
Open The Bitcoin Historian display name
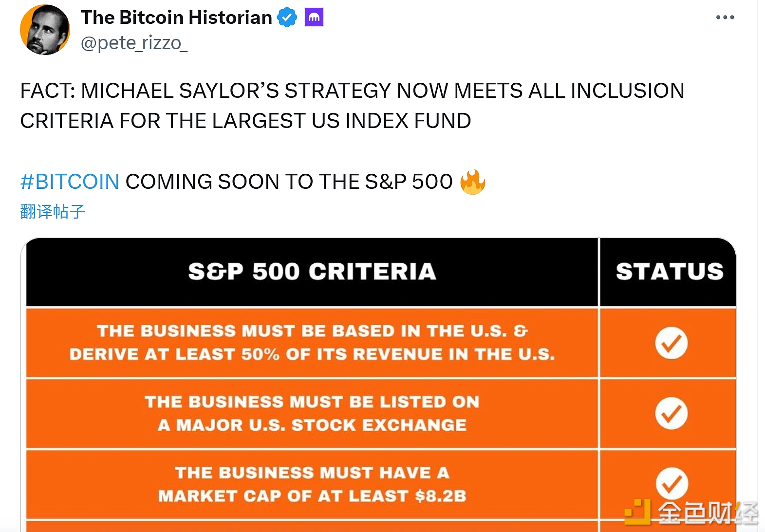pos(176,18)
